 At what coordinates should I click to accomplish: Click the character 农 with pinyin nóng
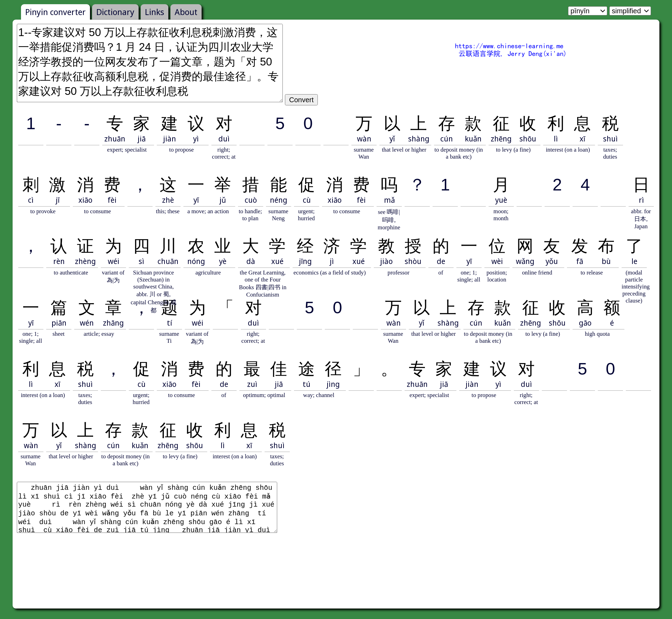coord(196,246)
